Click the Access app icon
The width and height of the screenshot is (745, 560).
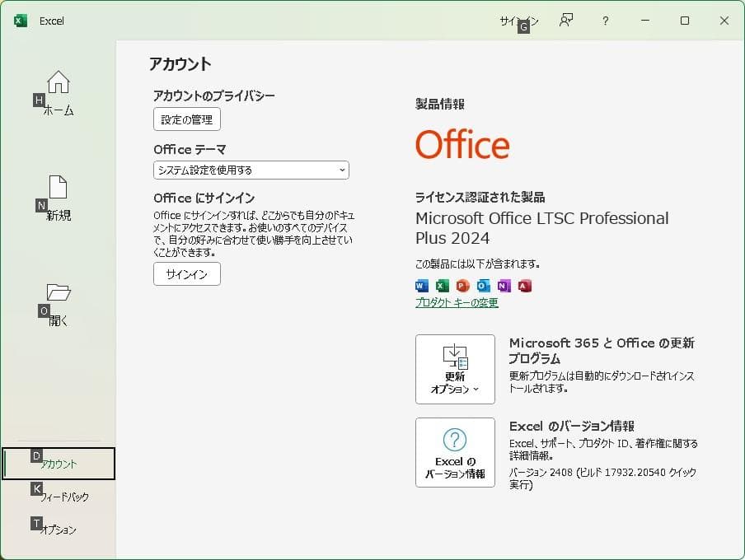coord(523,286)
